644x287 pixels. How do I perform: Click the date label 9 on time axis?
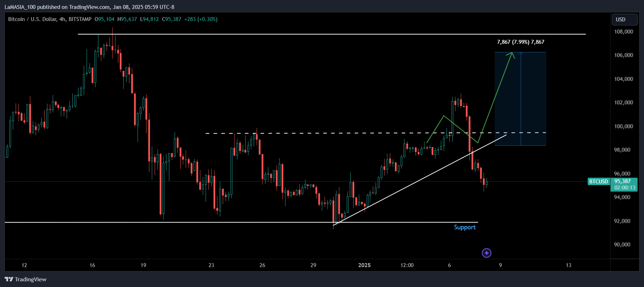coord(500,265)
